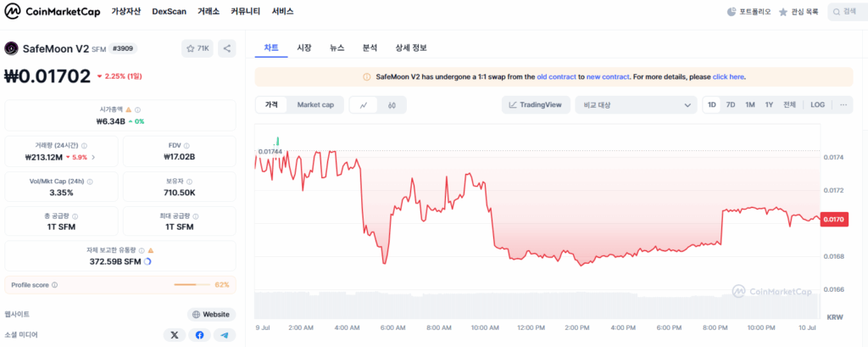
Task: Switch chart to candlestick view
Action: coord(392,104)
